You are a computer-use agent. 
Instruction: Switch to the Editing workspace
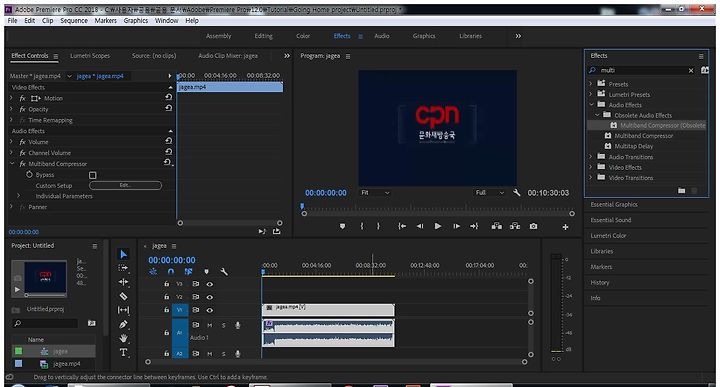(x=264, y=36)
